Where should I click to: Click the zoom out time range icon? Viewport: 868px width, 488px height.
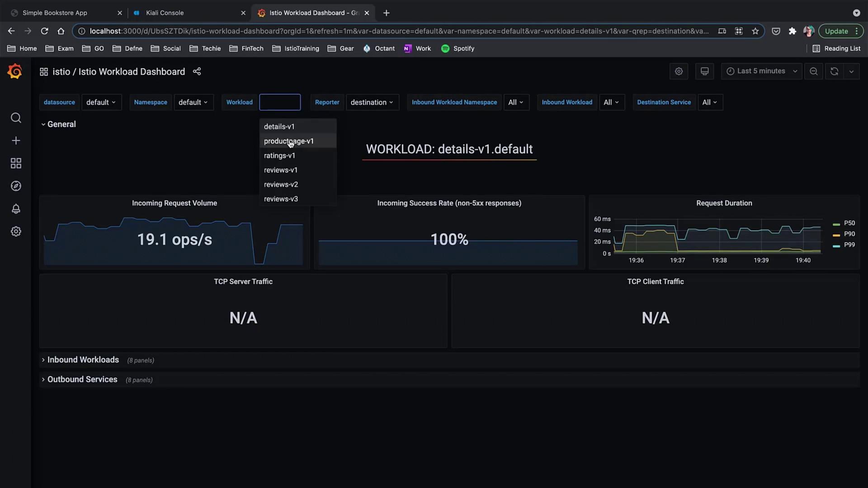pyautogui.click(x=813, y=71)
